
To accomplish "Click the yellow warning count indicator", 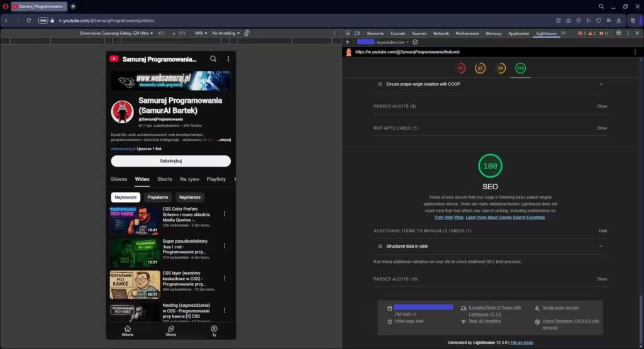I will [x=592, y=33].
